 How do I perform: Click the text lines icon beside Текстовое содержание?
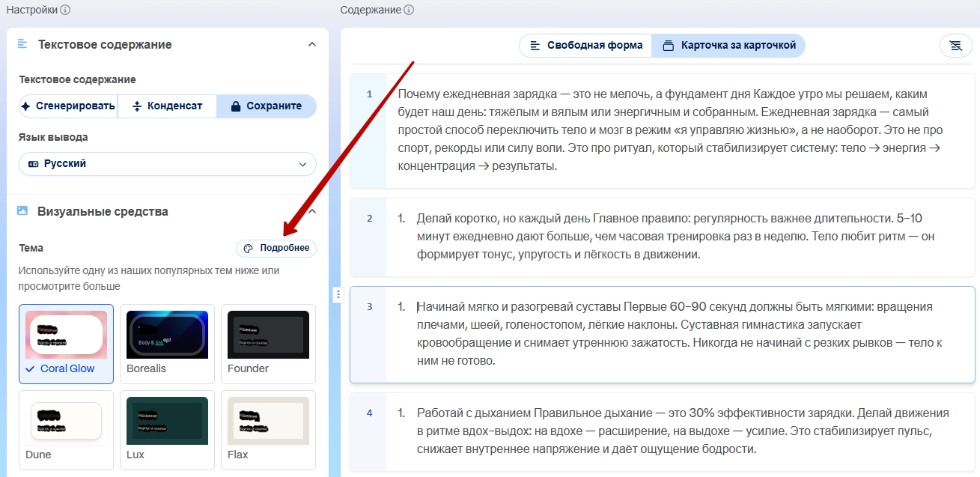click(x=22, y=44)
